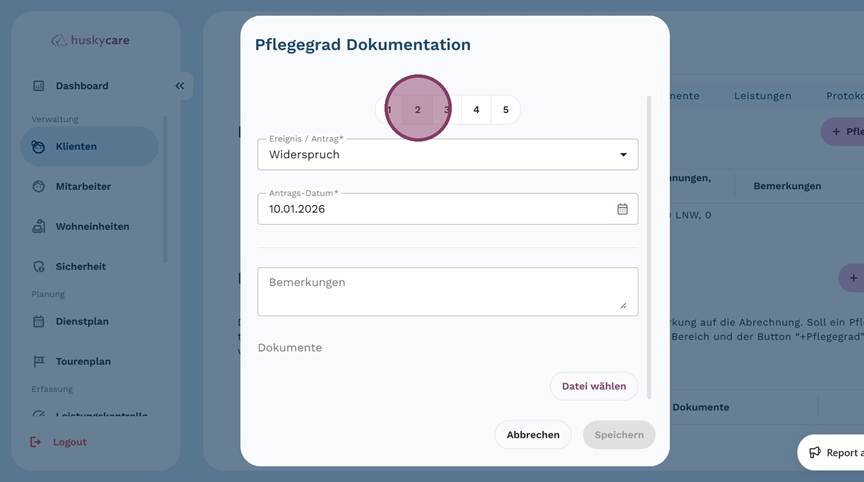Screen dimensions: 864x482
Task: Click the dialog's vertical scrollbar
Action: point(649,247)
